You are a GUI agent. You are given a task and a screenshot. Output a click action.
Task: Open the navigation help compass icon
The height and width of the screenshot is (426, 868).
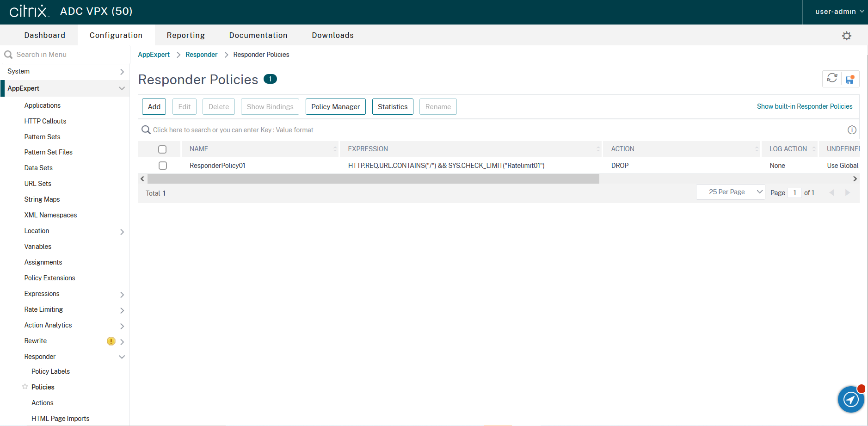[x=851, y=399]
